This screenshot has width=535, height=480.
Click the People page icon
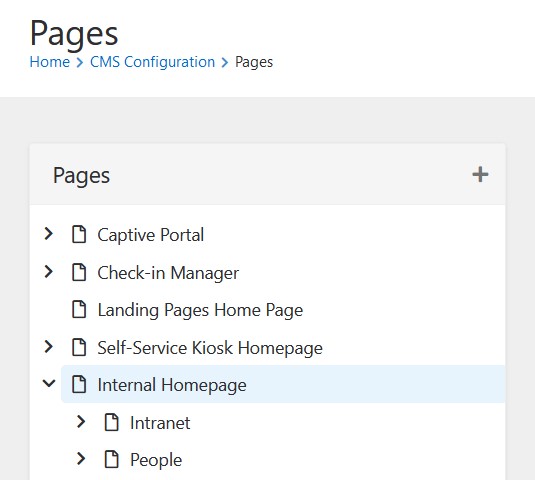[x=112, y=459]
